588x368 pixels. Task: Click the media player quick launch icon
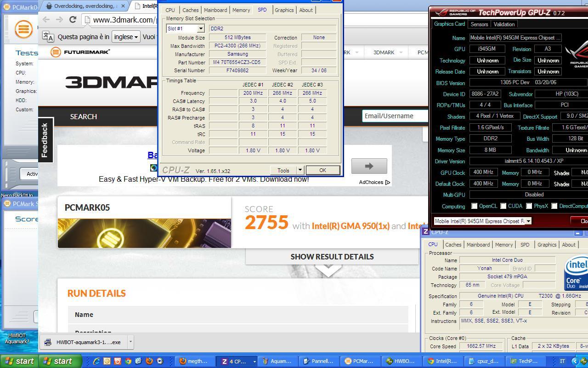click(160, 361)
